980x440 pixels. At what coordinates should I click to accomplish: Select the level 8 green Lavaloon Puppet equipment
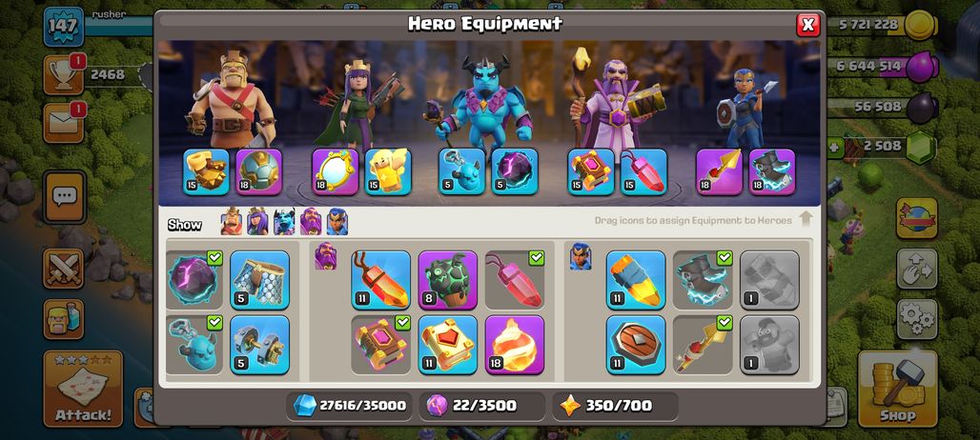point(447,280)
